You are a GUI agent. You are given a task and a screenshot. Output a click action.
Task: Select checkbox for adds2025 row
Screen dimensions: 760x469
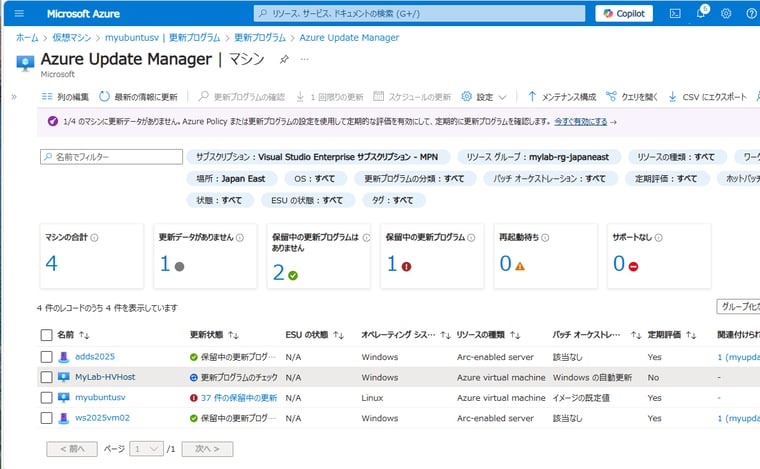(47, 357)
